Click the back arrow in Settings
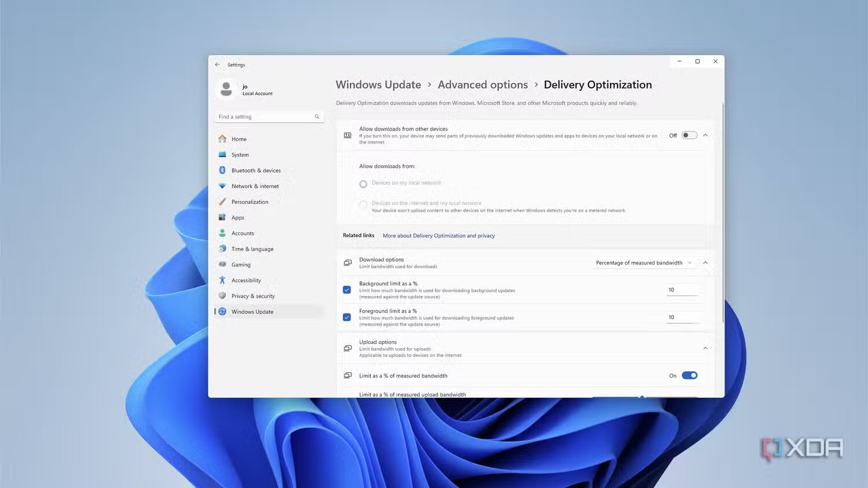The image size is (868, 488). coord(218,65)
